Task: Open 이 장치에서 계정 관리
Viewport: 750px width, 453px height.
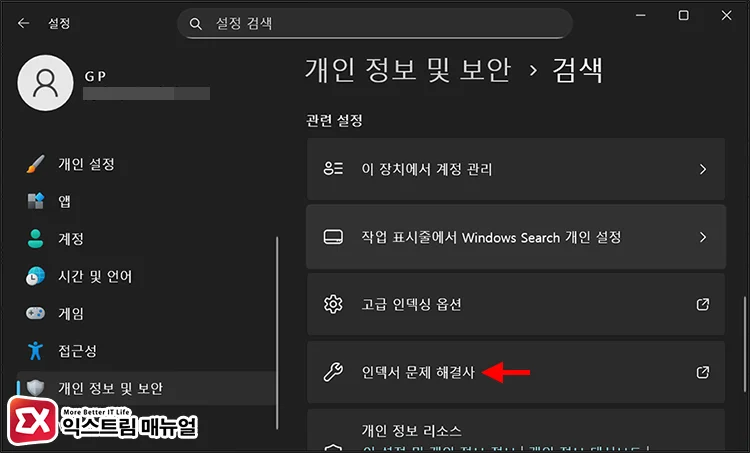Action: (x=516, y=169)
